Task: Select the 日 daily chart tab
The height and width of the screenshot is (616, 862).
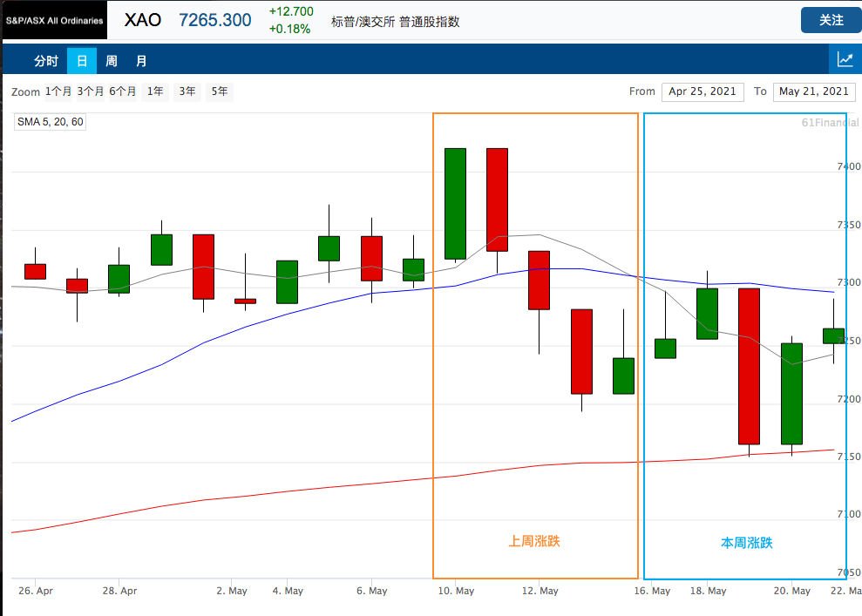Action: coord(82,60)
